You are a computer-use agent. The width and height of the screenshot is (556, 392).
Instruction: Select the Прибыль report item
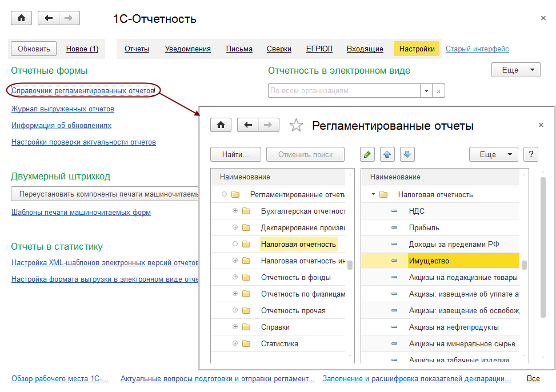424,227
